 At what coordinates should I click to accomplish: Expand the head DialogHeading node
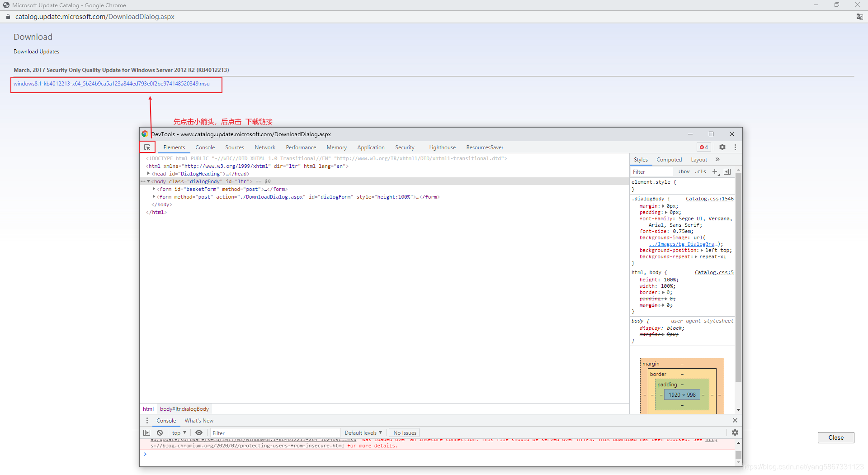click(148, 173)
